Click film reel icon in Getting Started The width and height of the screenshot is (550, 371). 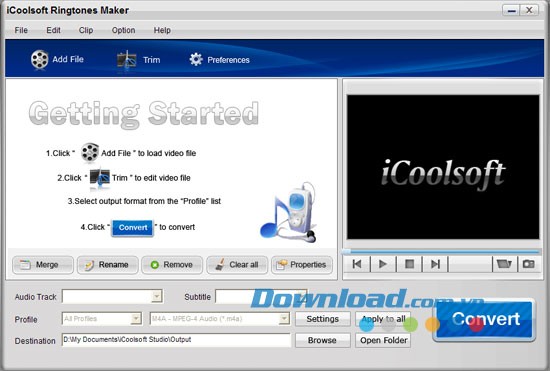click(90, 153)
